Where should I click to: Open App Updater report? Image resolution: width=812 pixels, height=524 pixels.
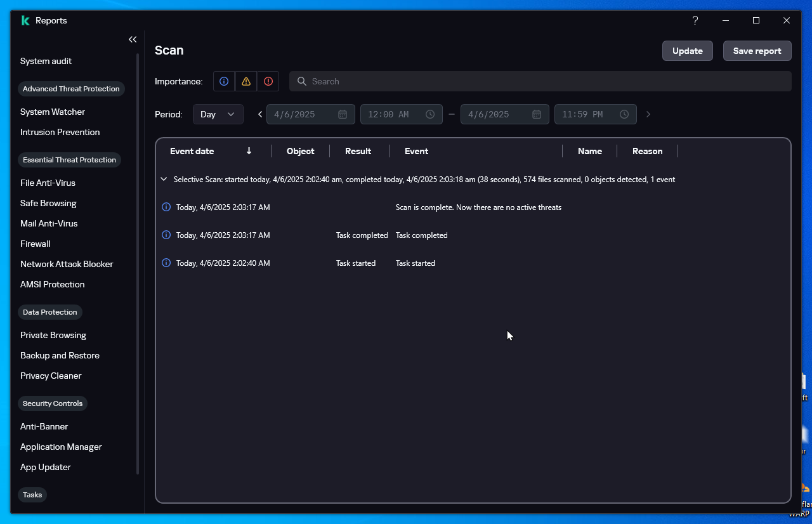46,467
